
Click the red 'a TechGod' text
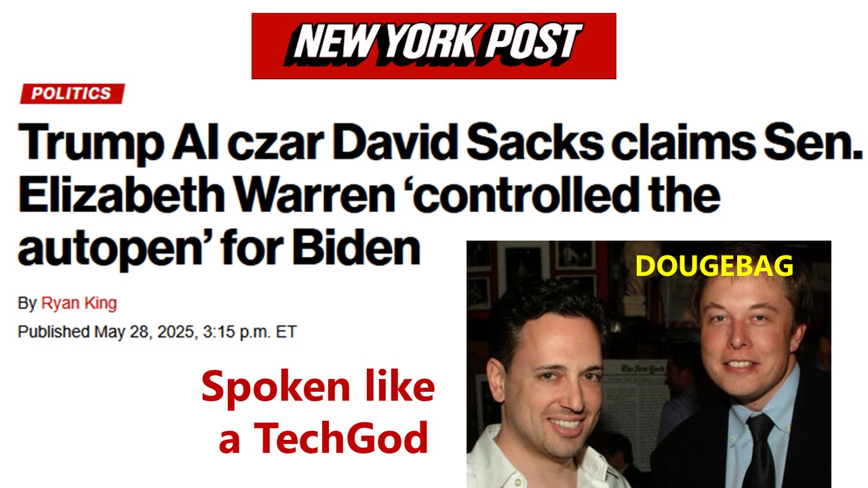pyautogui.click(x=323, y=439)
